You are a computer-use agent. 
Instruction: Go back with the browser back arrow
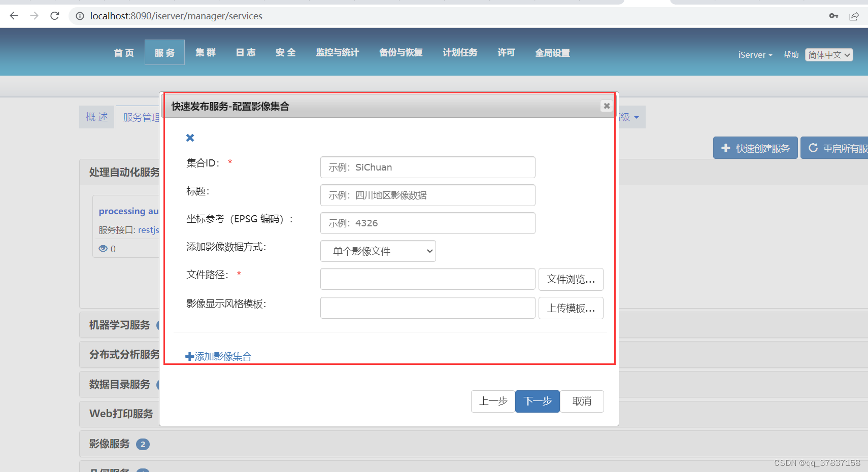(x=14, y=16)
